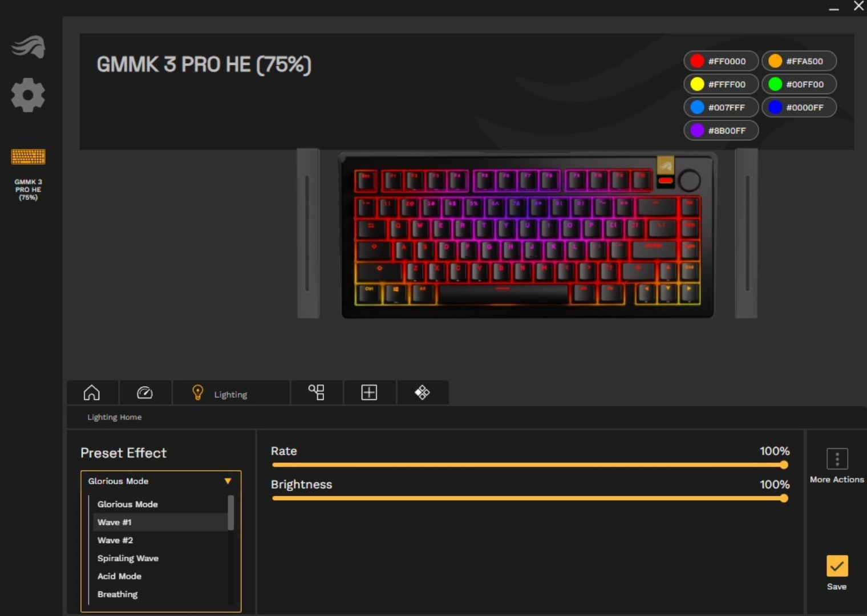Go to the Home tab icon

click(92, 392)
